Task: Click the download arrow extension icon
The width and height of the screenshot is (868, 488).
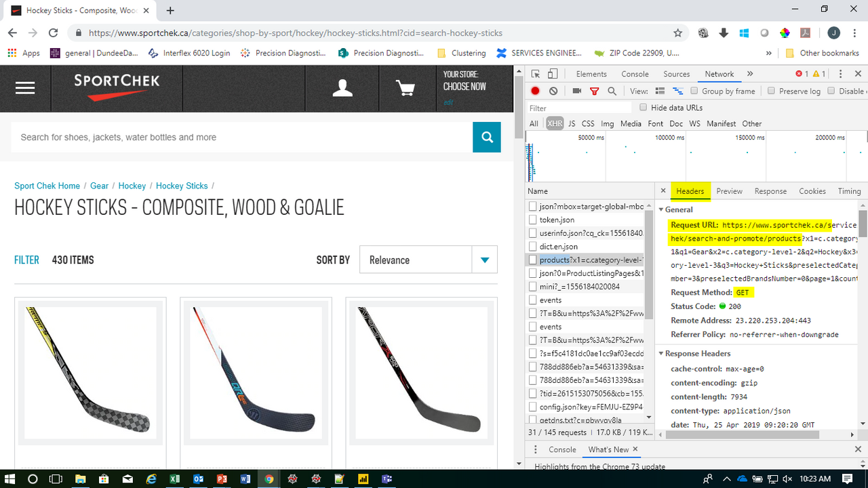Action: (x=724, y=33)
